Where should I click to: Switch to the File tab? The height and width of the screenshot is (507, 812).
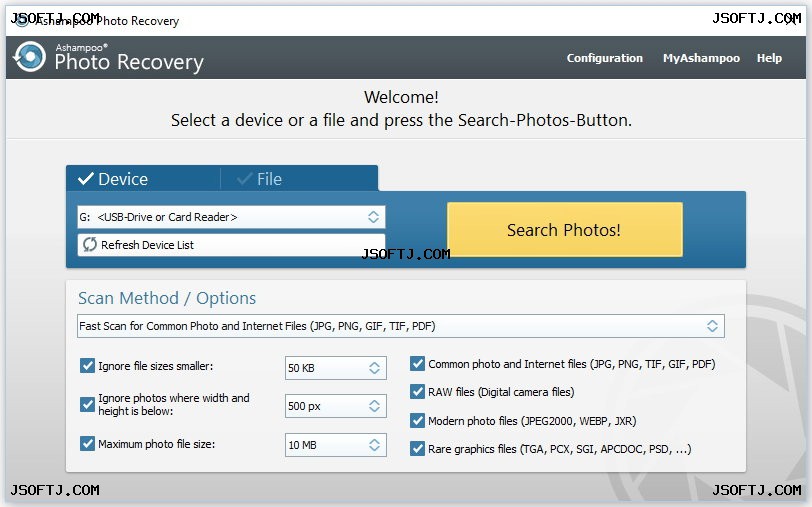(x=299, y=179)
